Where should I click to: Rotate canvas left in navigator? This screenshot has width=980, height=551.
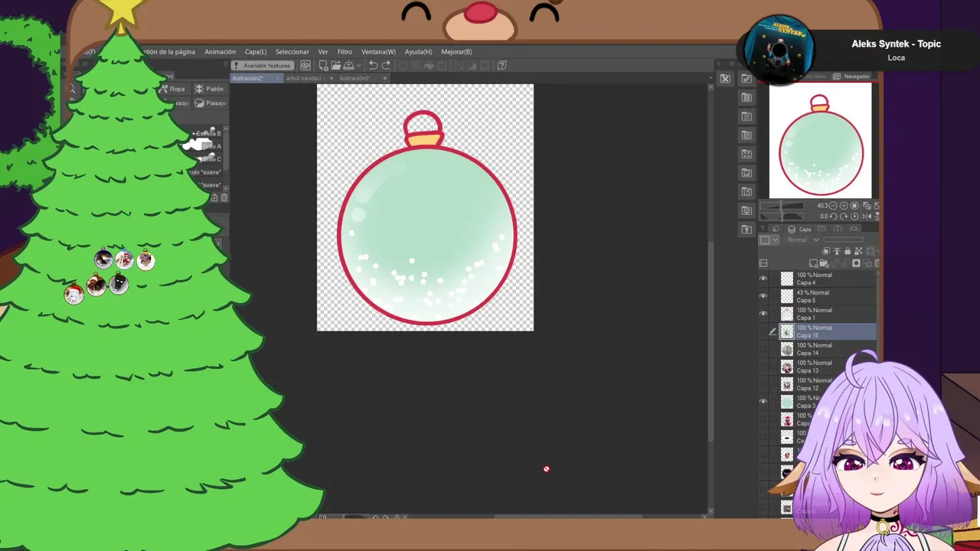tap(833, 216)
